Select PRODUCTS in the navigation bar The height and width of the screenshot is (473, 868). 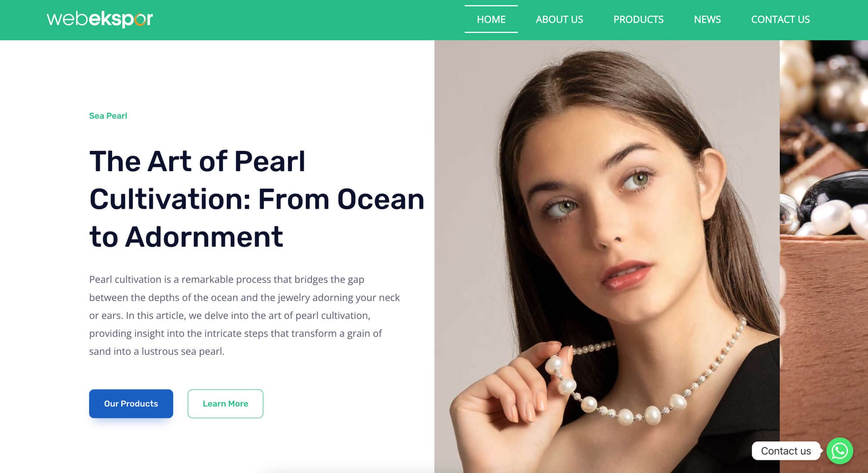pyautogui.click(x=638, y=19)
